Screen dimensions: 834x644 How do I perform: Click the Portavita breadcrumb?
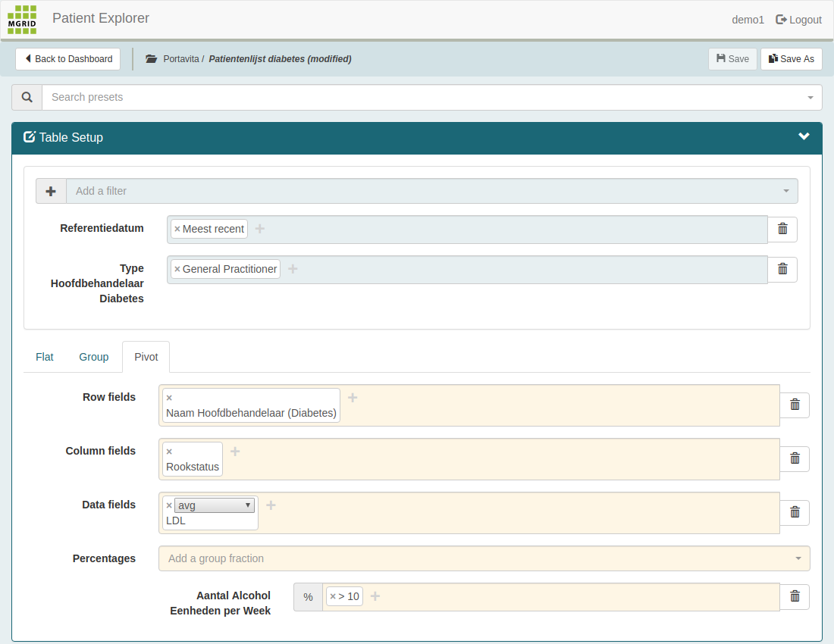pos(181,59)
